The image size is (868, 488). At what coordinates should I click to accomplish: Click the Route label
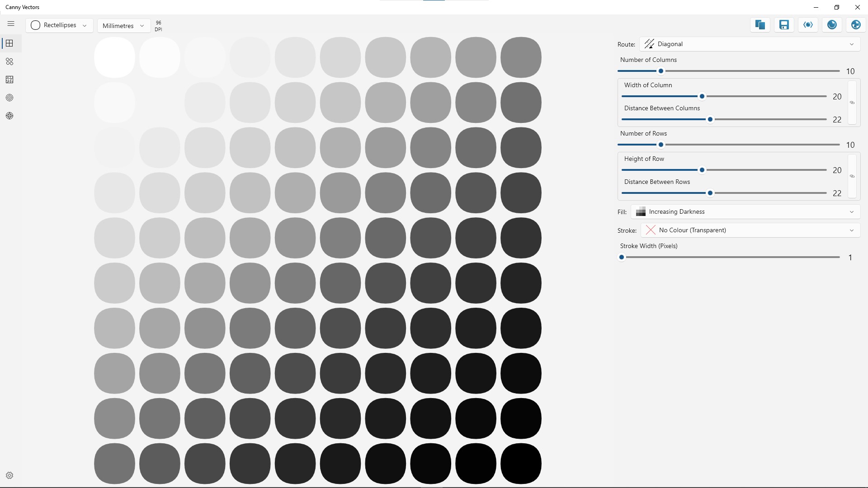click(626, 44)
